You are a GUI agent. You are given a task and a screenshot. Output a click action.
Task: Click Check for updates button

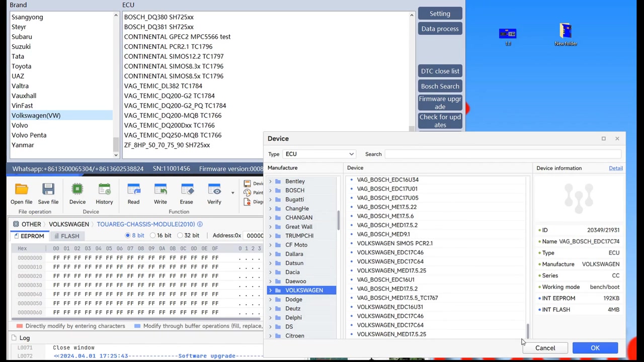440,121
